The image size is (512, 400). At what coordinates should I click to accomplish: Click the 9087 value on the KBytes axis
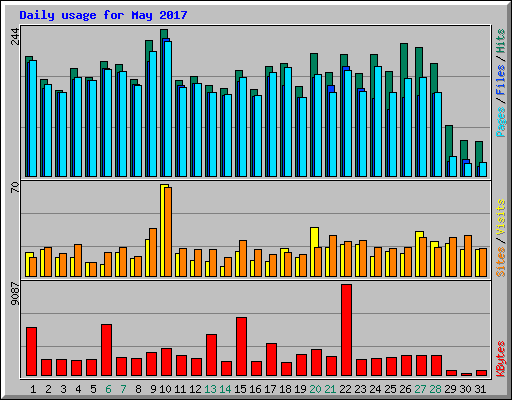point(15,294)
